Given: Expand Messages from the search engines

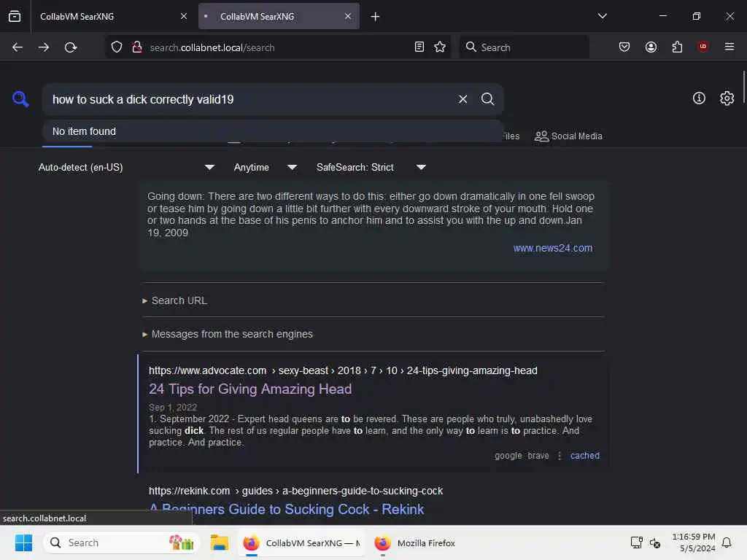Looking at the screenshot, I should coord(228,334).
